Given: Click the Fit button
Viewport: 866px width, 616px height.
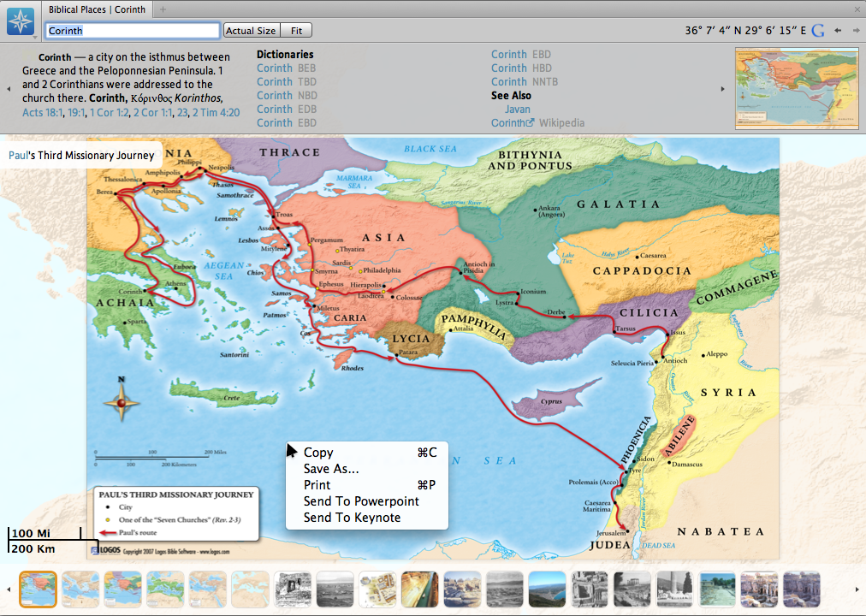Looking at the screenshot, I should pos(297,30).
